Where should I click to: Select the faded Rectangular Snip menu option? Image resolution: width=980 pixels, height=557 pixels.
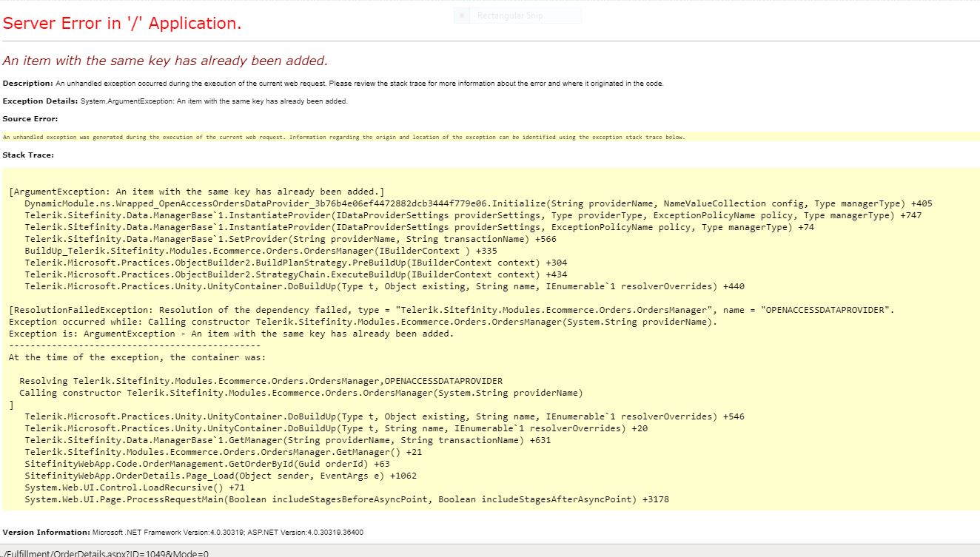pos(509,16)
